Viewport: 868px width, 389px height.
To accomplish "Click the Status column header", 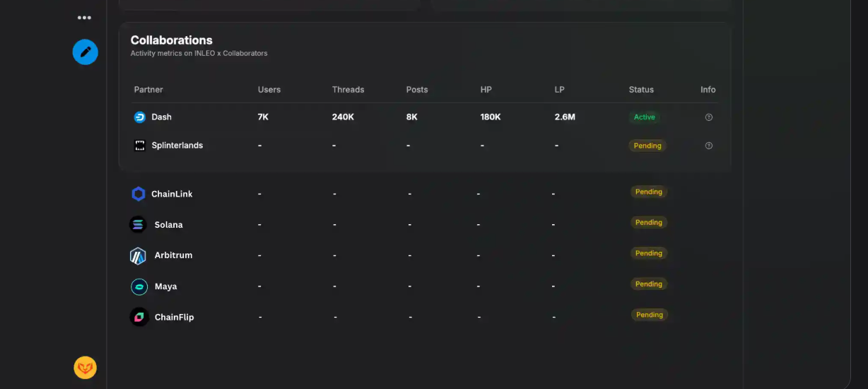I will pyautogui.click(x=641, y=90).
